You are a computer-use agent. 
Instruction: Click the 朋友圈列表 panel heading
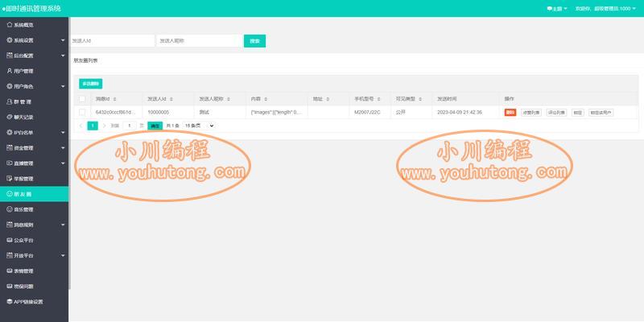[x=85, y=60]
